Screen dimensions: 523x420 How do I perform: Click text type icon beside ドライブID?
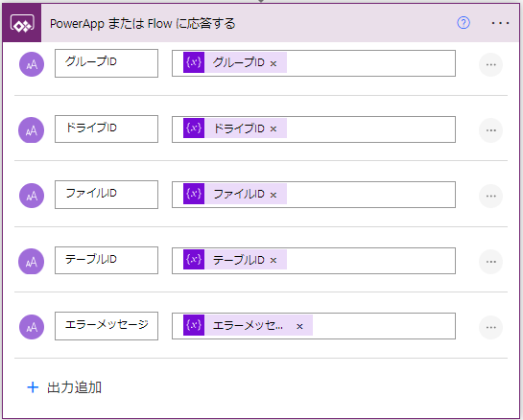[x=31, y=130]
